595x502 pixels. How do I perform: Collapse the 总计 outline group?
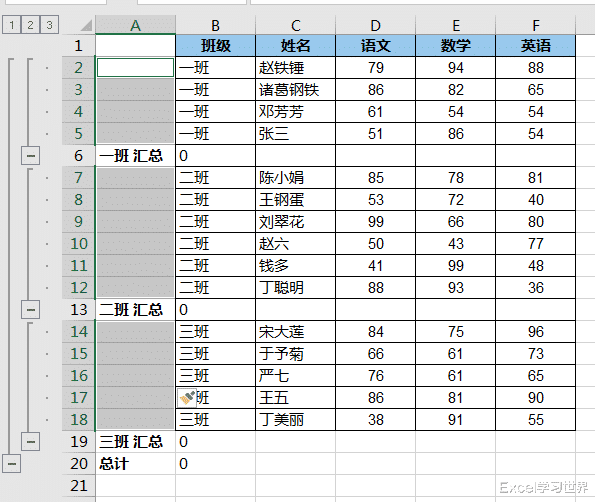11,464
